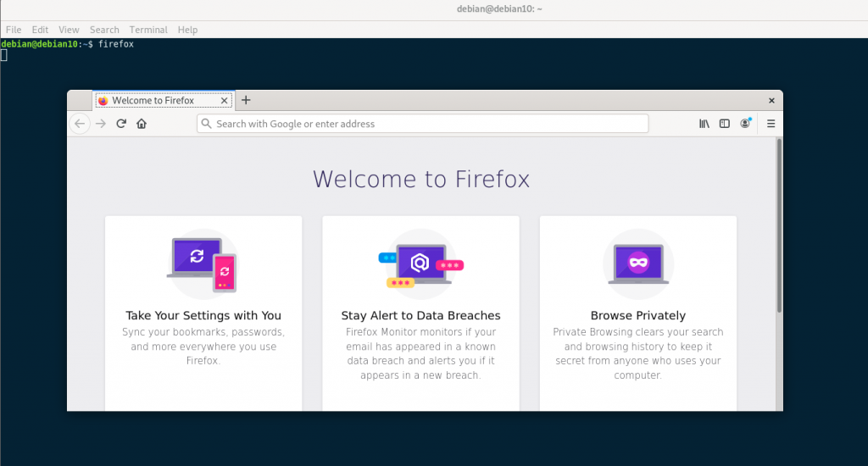Click the magnifier icon in address bar
The height and width of the screenshot is (466, 868).
click(206, 124)
